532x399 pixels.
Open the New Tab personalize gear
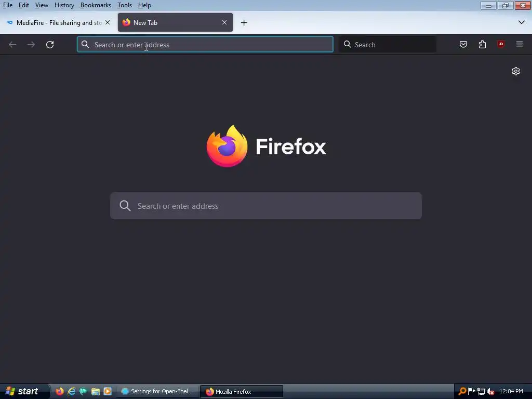(516, 71)
